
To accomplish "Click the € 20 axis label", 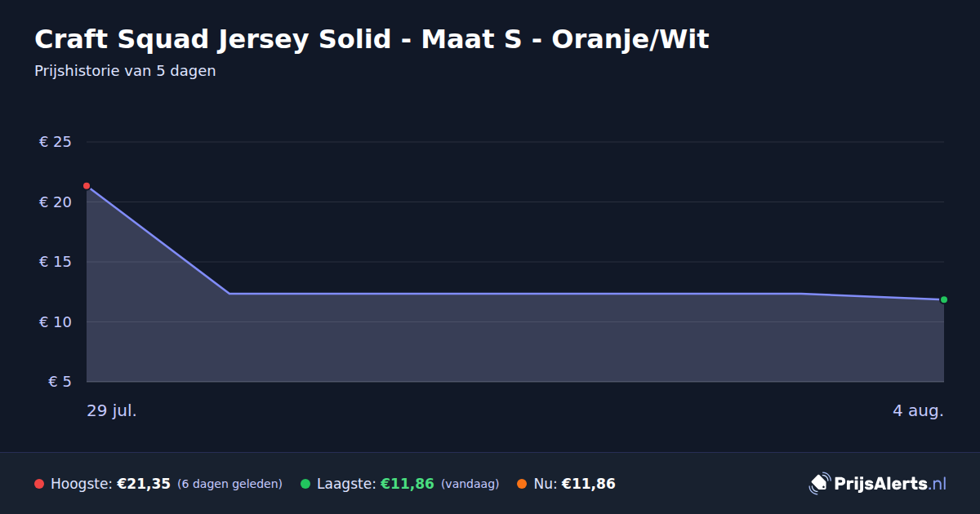I will pyautogui.click(x=55, y=202).
